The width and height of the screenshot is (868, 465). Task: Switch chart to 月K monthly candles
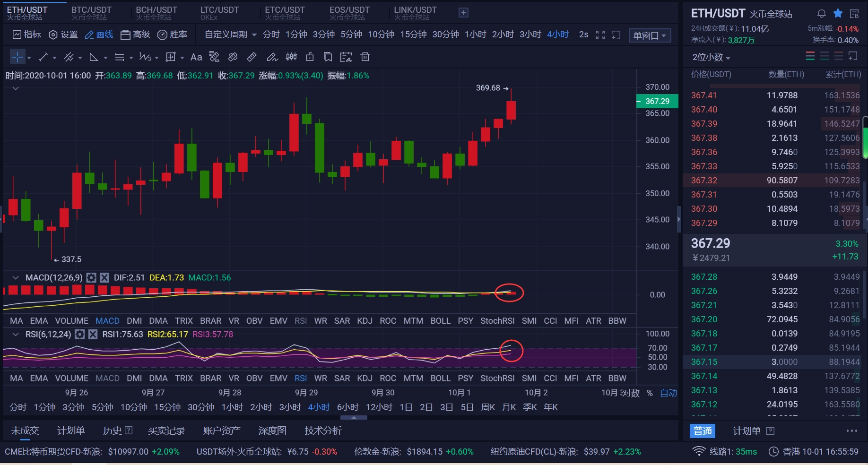509,407
